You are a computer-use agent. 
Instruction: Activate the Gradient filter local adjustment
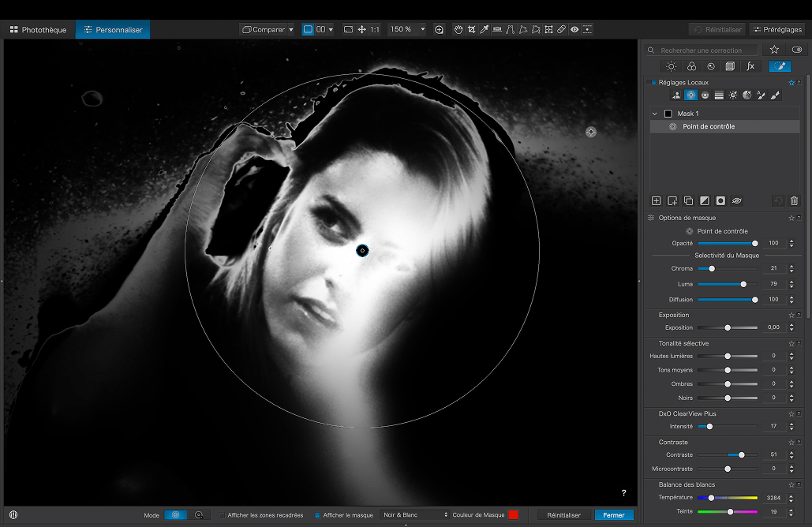pyautogui.click(x=719, y=95)
